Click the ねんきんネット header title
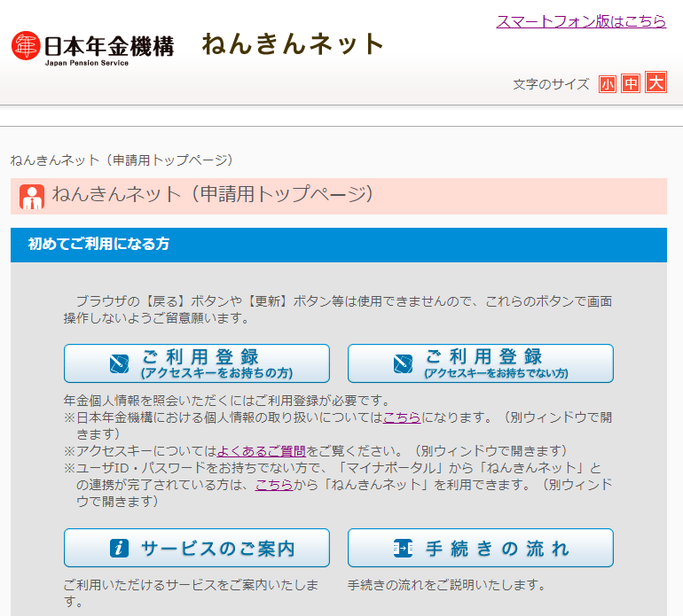This screenshot has width=683, height=616. (293, 44)
